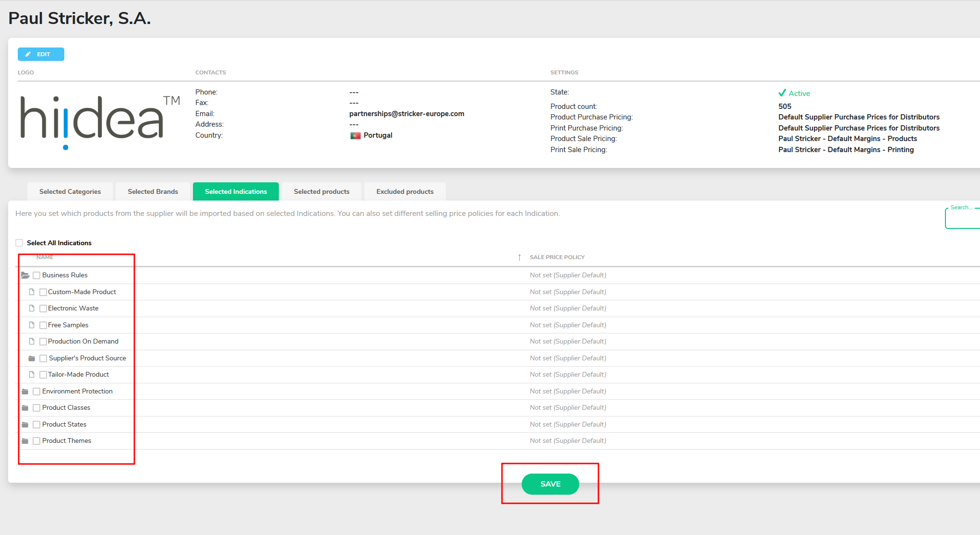
Task: Check the Free Samples checkbox
Action: click(x=43, y=325)
